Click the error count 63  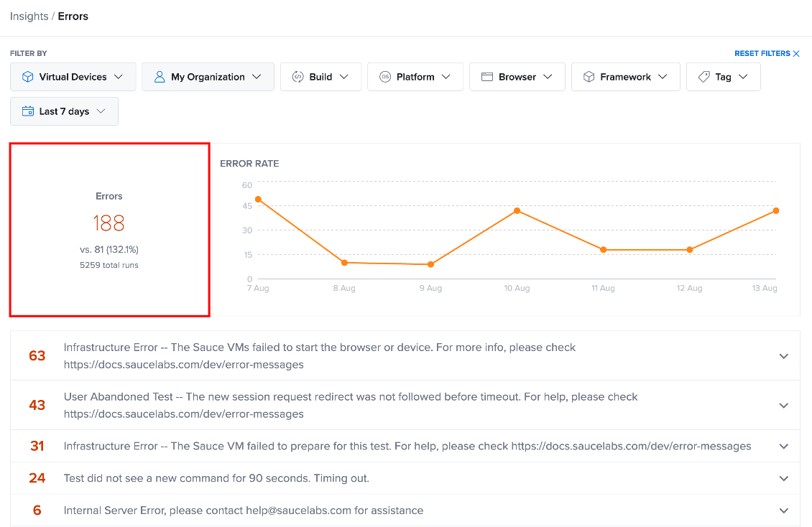tap(37, 356)
